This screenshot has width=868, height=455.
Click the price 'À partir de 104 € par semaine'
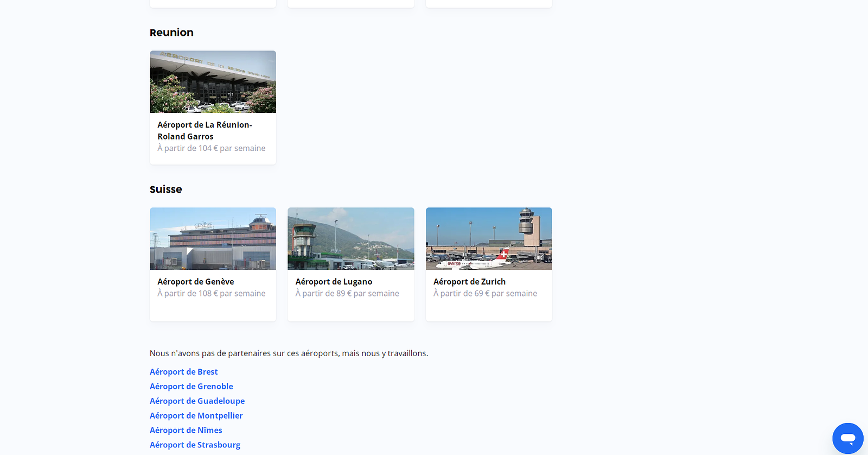click(212, 148)
